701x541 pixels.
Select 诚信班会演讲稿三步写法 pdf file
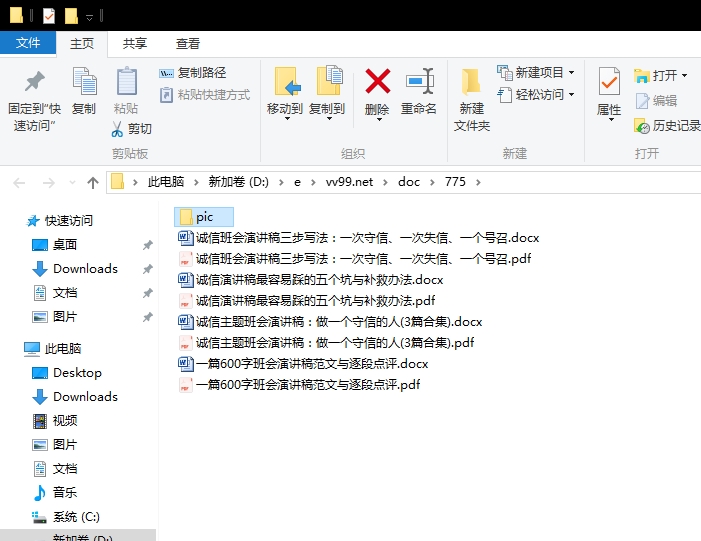pyautogui.click(x=355, y=259)
